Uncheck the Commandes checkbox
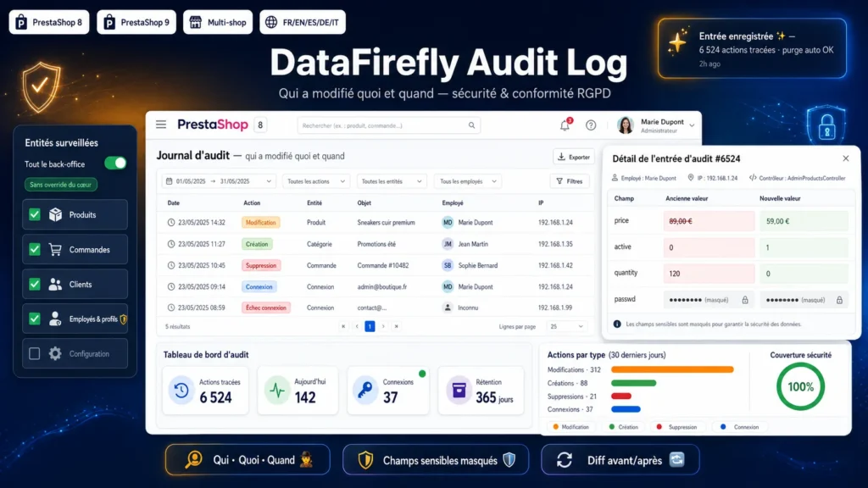This screenshot has width=868, height=488. (34, 250)
